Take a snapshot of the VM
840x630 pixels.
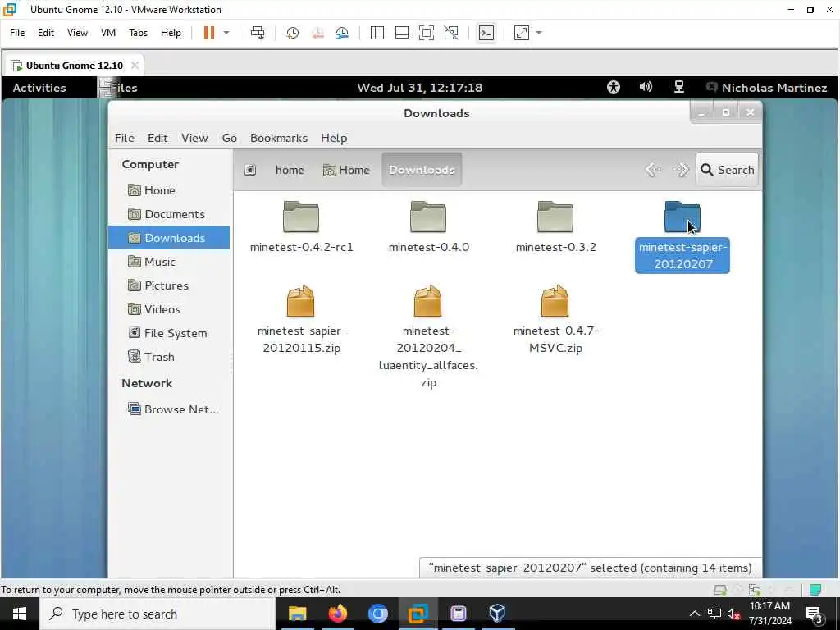click(293, 33)
